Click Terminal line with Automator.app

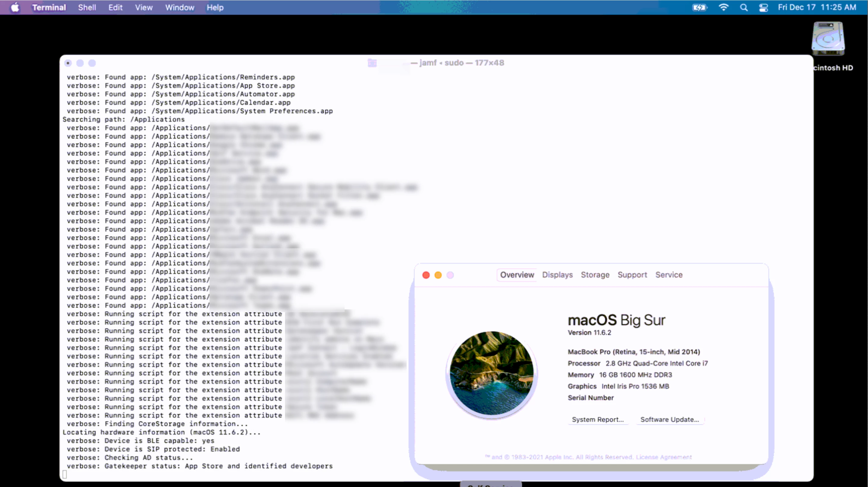[x=181, y=94]
